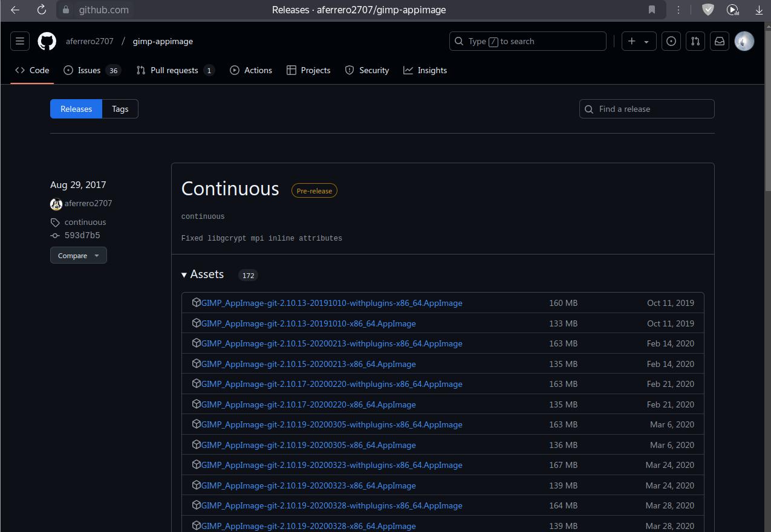Open the Code tab
771x532 pixels.
33,70
